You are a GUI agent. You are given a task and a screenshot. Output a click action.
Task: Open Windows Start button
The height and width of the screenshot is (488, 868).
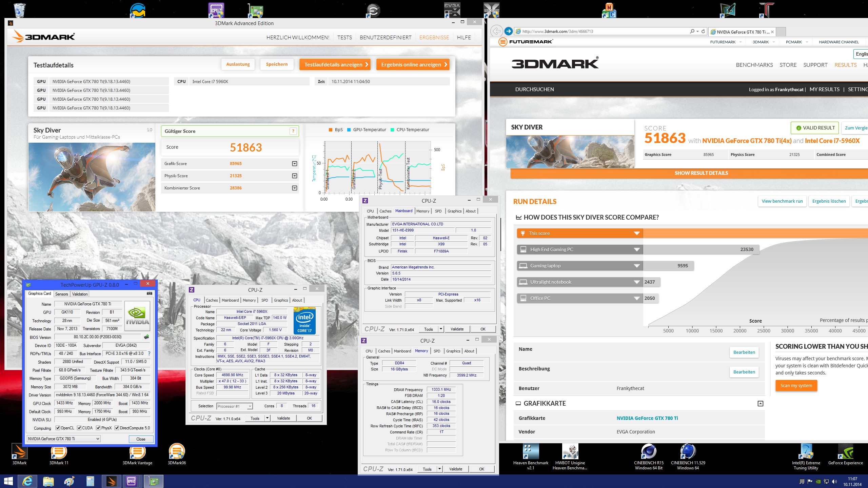(8, 481)
